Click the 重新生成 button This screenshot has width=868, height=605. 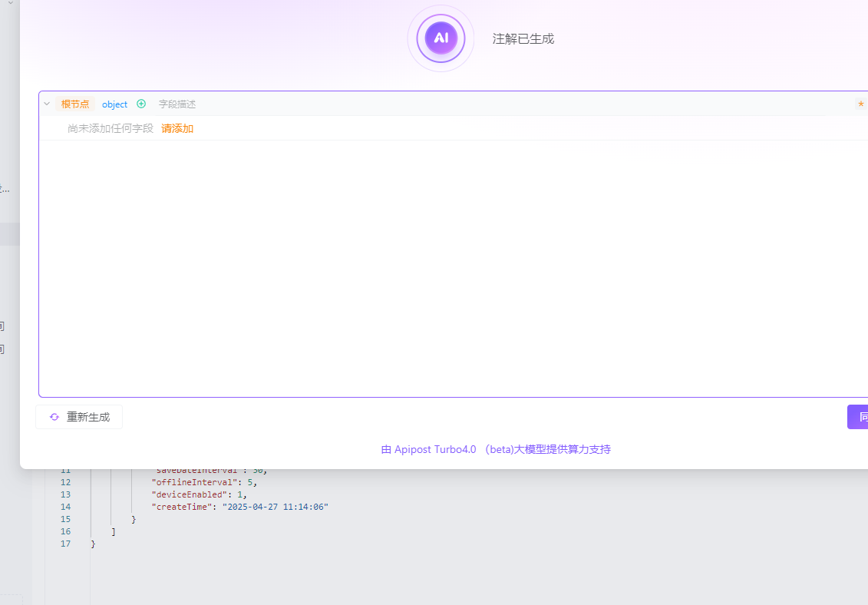(x=79, y=417)
